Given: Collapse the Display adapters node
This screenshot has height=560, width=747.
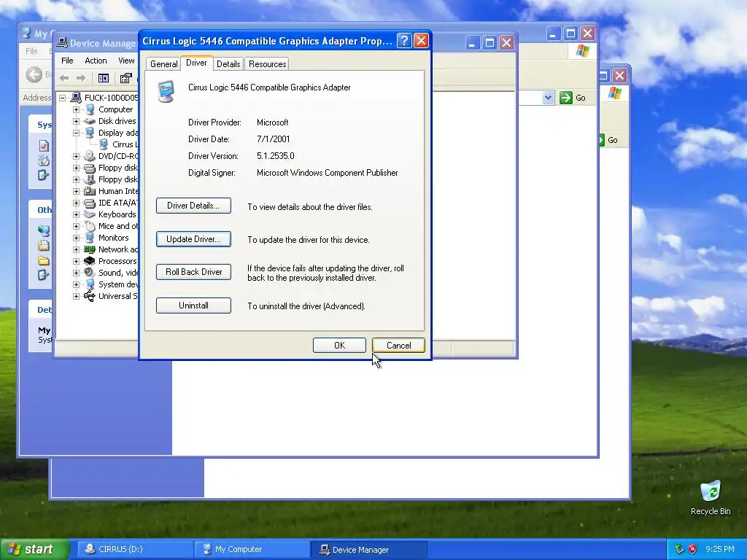Looking at the screenshot, I should pos(76,133).
